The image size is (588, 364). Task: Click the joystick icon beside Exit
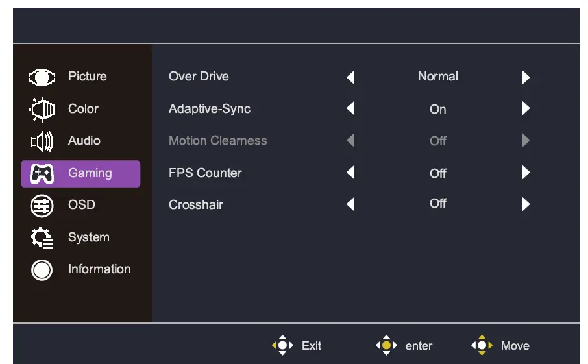point(283,345)
